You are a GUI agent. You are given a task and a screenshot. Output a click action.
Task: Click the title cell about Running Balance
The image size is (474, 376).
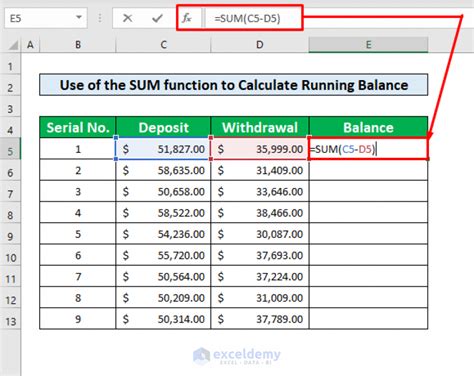(233, 85)
